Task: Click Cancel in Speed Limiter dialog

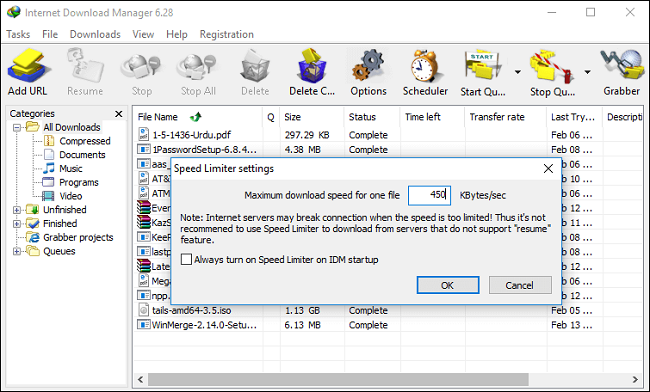Action: pyautogui.click(x=520, y=285)
